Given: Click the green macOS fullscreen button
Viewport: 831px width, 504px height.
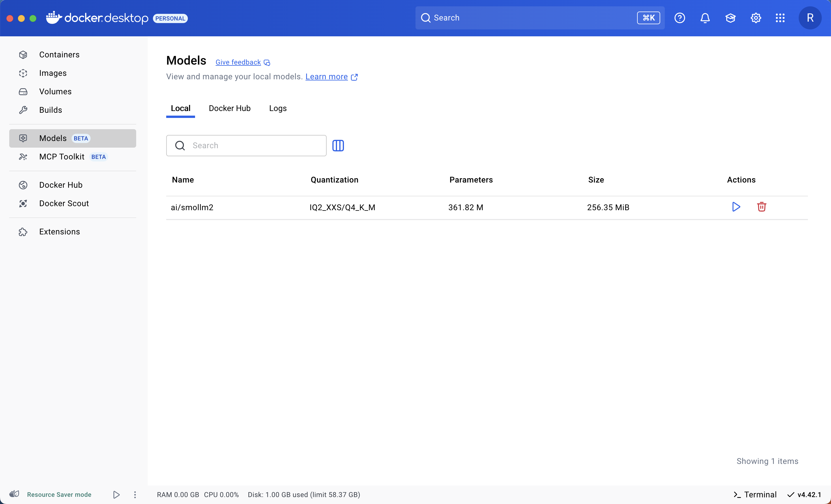Looking at the screenshot, I should click(33, 18).
